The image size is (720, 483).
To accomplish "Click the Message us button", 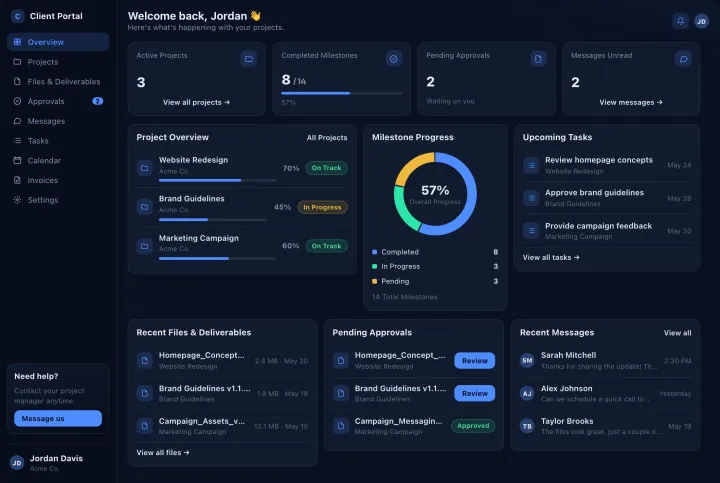I will tap(58, 418).
